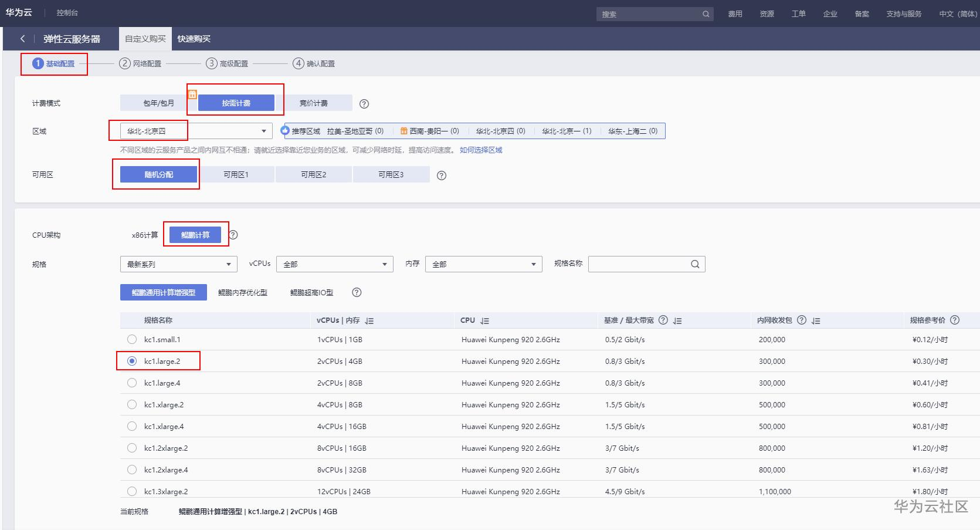This screenshot has height=530, width=980.
Task: Pick recommended region 拉美-圣地亚哥 (0)
Action: point(355,131)
